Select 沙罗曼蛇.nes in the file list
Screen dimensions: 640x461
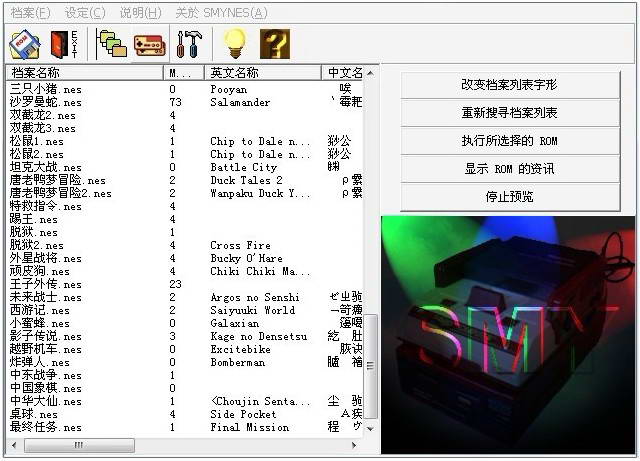click(x=46, y=102)
